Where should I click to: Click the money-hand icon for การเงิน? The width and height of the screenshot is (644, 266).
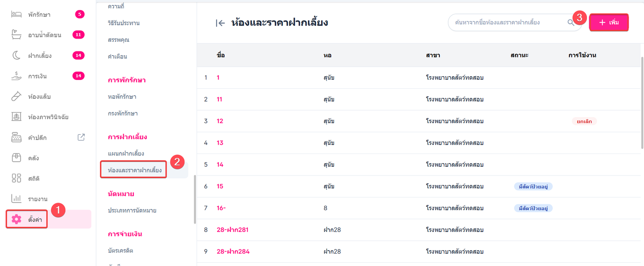click(x=17, y=76)
